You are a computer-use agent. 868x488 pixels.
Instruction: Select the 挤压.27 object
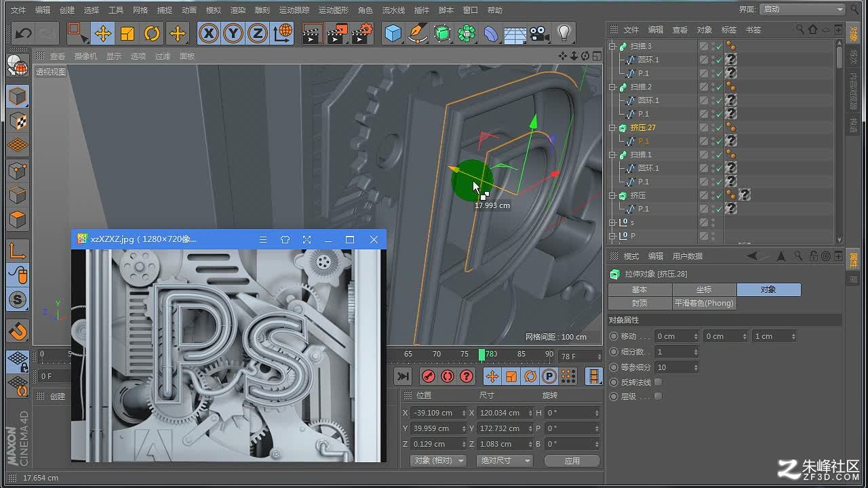pos(643,127)
